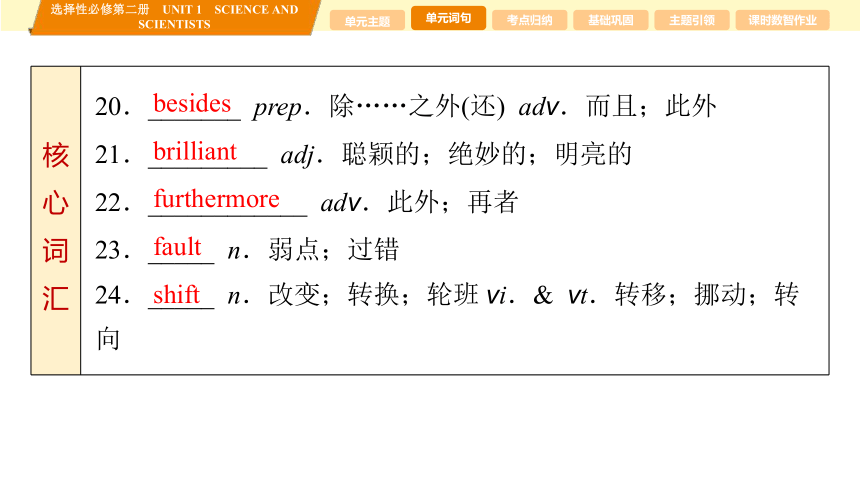The width and height of the screenshot is (860, 484).
Task: Click the definition 除……之外(还)
Action: [x=417, y=106]
